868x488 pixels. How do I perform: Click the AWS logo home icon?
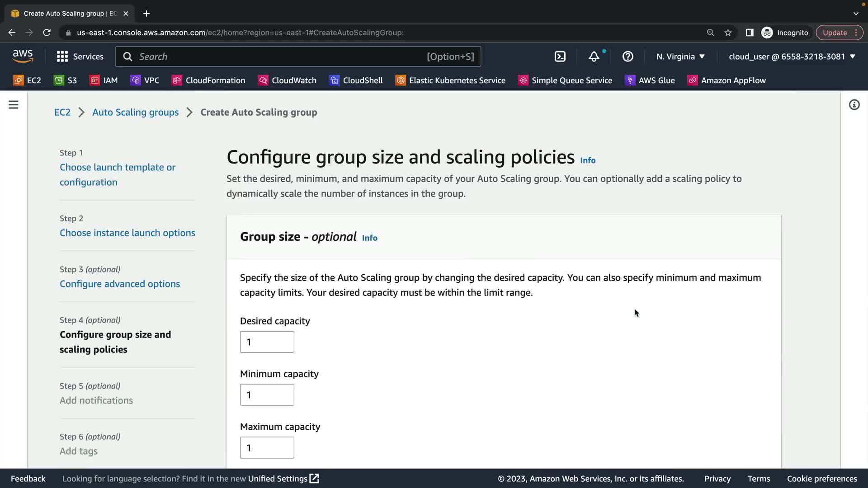[23, 56]
